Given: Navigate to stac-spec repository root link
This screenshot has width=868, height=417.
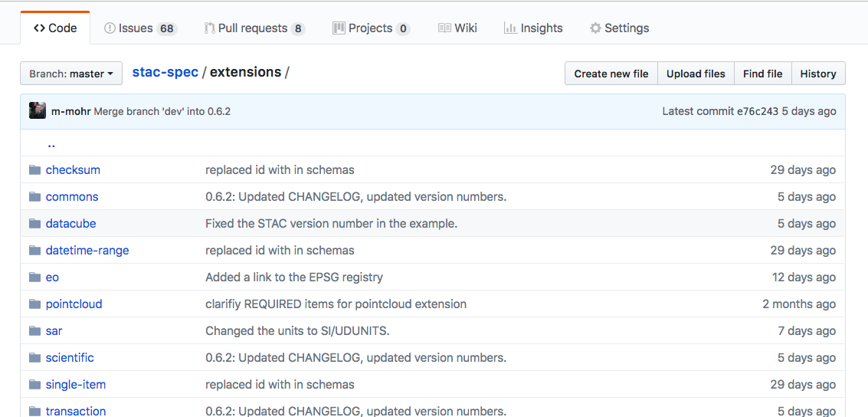Looking at the screenshot, I should [165, 72].
